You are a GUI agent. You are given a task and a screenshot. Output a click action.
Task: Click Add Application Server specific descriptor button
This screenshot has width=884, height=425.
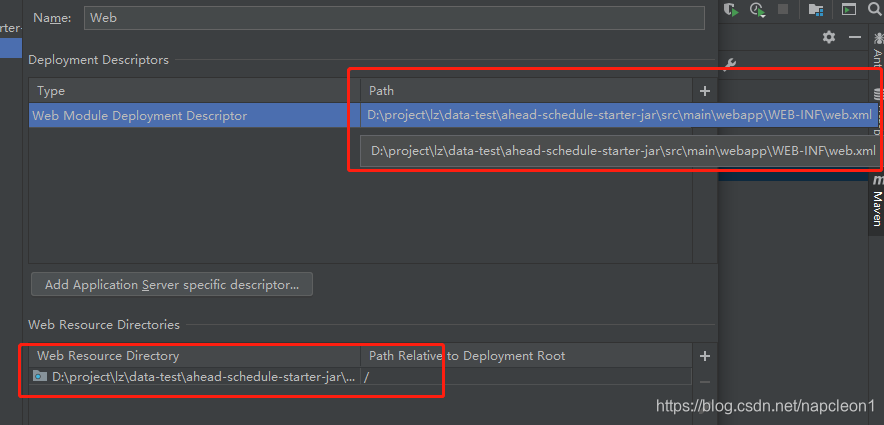(x=172, y=285)
